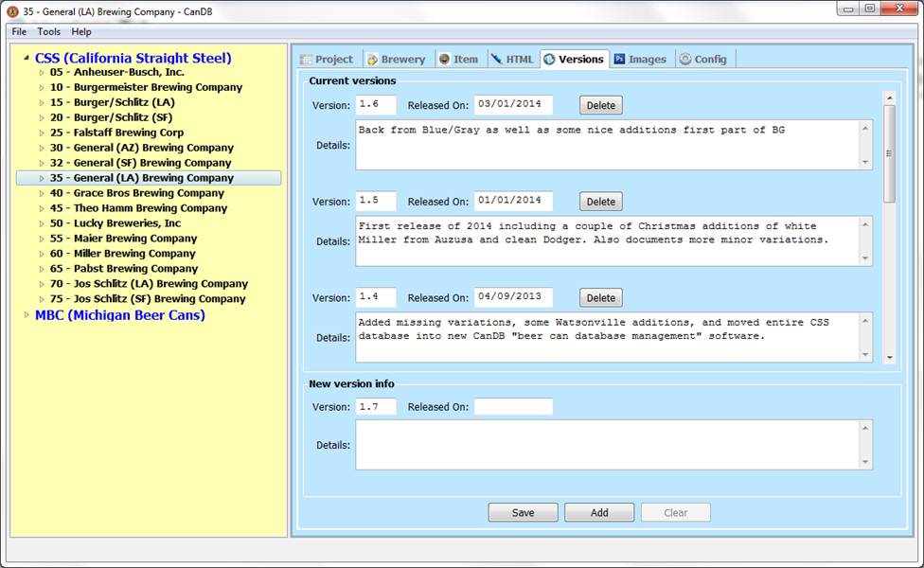924x568 pixels.
Task: Open the Config tab
Action: click(703, 59)
